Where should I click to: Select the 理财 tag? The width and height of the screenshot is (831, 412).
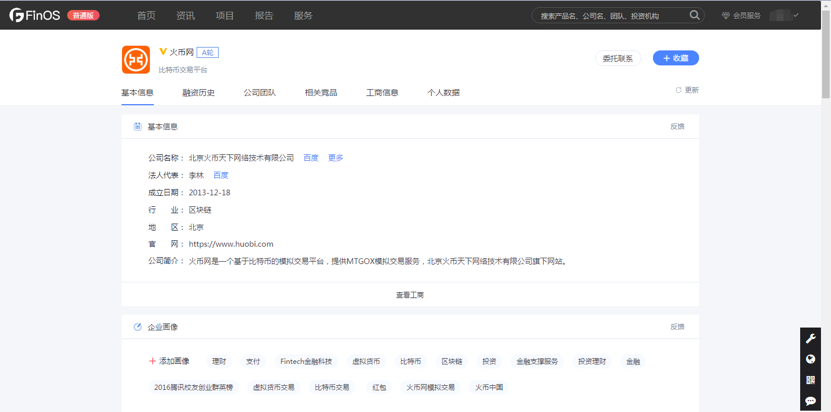[219, 362]
